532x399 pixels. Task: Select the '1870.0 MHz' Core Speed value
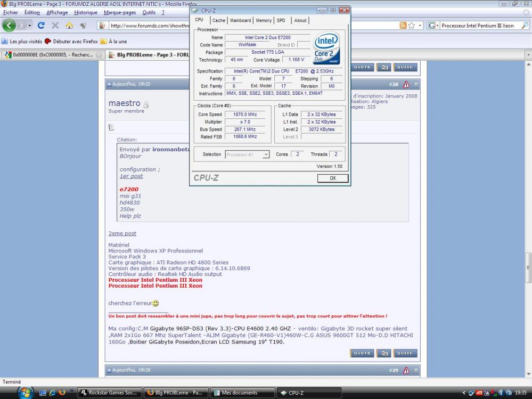(x=245, y=115)
